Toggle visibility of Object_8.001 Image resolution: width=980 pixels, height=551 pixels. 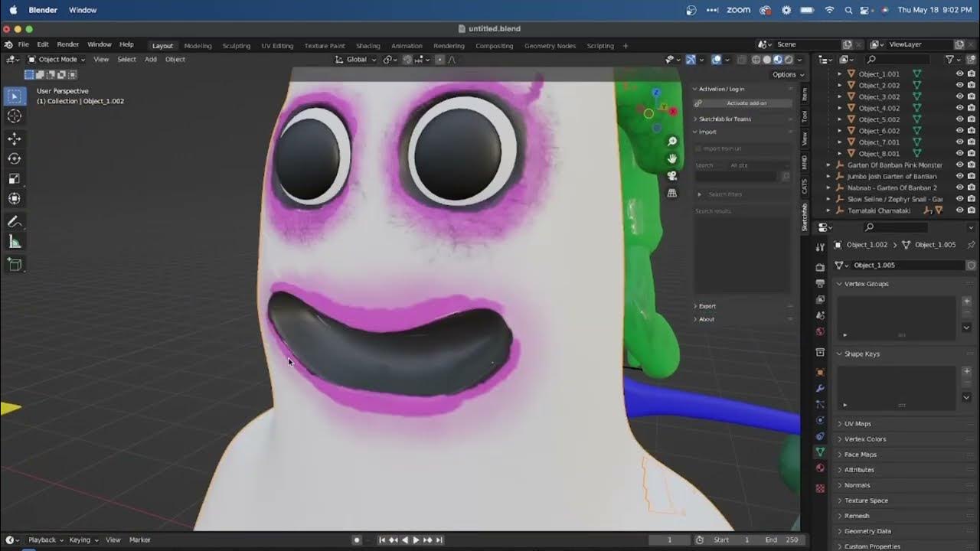pos(959,153)
